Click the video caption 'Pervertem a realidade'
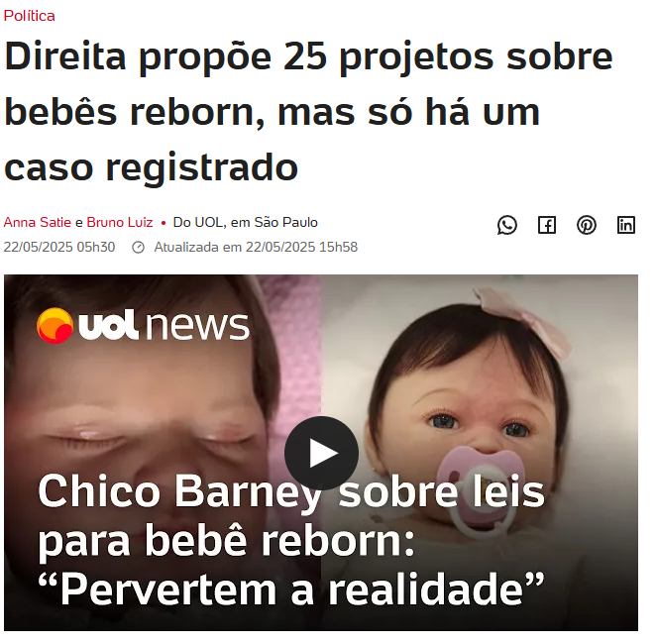 291,589
